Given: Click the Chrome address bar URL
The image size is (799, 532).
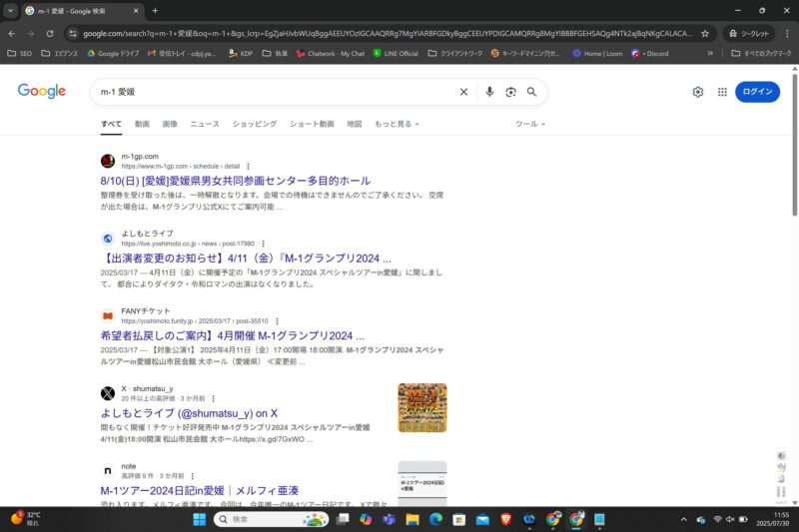Looking at the screenshot, I should [388, 34].
